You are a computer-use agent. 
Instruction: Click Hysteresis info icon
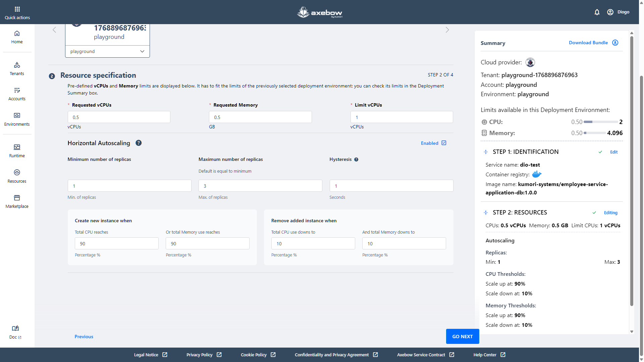(x=356, y=160)
